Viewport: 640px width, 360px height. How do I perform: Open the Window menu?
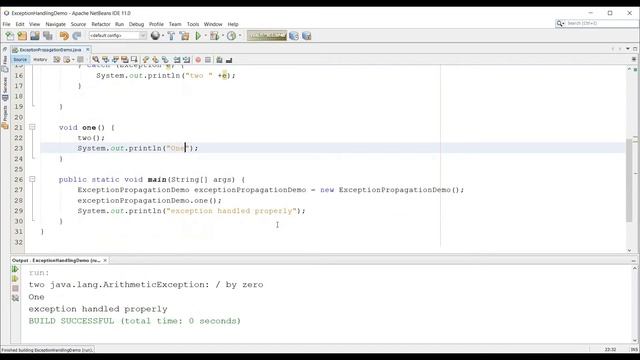[213, 24]
